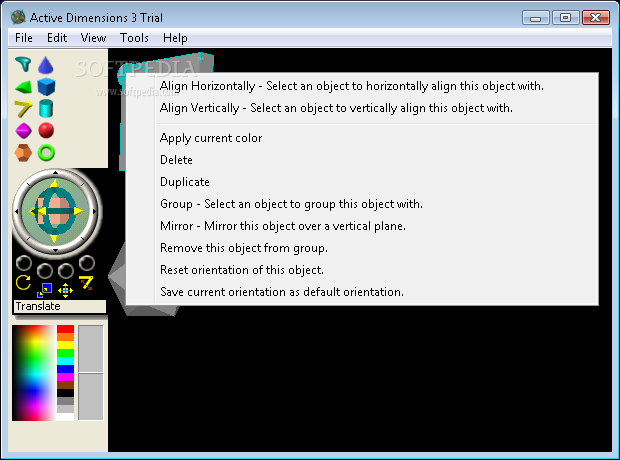Select the red sphere shape tool
This screenshot has width=620, height=460.
click(46, 131)
